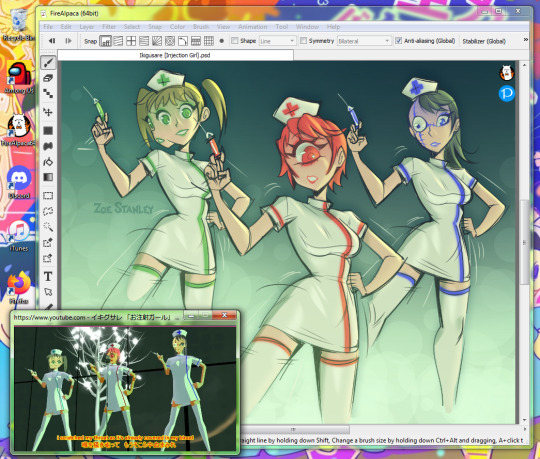Toggle the Symmetry checkbox
Screen dimensions: 540x459
tap(303, 41)
